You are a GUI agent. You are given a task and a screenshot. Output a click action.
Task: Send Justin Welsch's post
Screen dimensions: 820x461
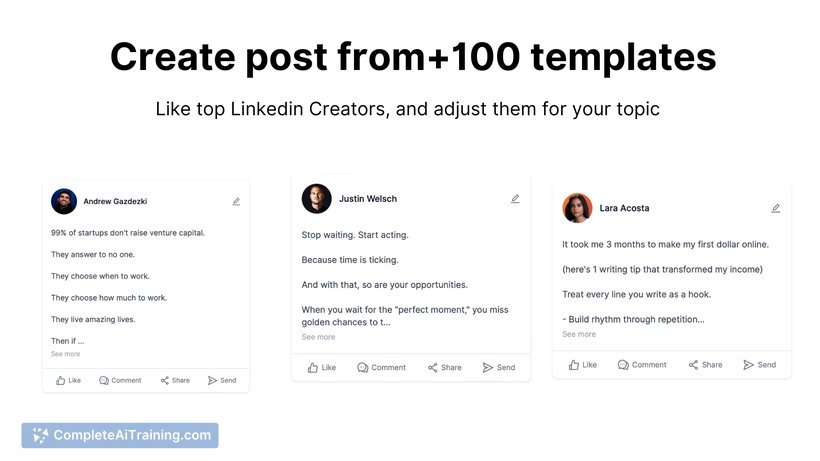(499, 367)
